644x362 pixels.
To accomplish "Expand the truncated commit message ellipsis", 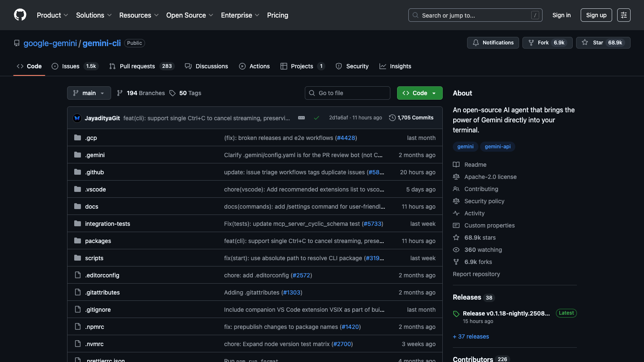I will [x=301, y=118].
